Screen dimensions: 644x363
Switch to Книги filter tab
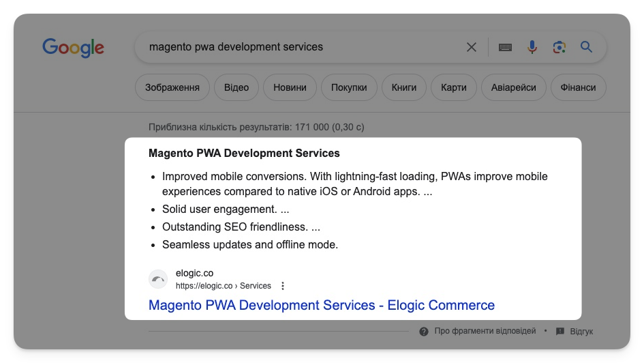tap(403, 87)
